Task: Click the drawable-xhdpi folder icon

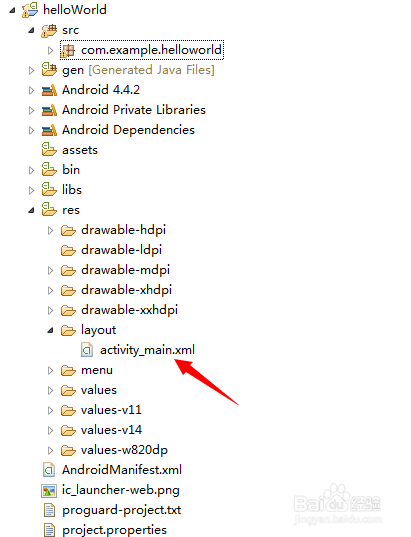Action: [68, 290]
